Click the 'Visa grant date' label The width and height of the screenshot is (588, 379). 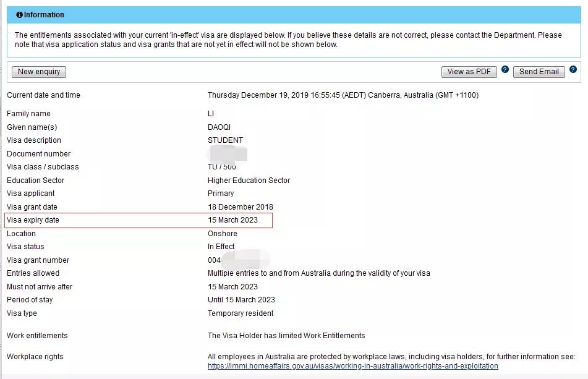click(x=32, y=207)
